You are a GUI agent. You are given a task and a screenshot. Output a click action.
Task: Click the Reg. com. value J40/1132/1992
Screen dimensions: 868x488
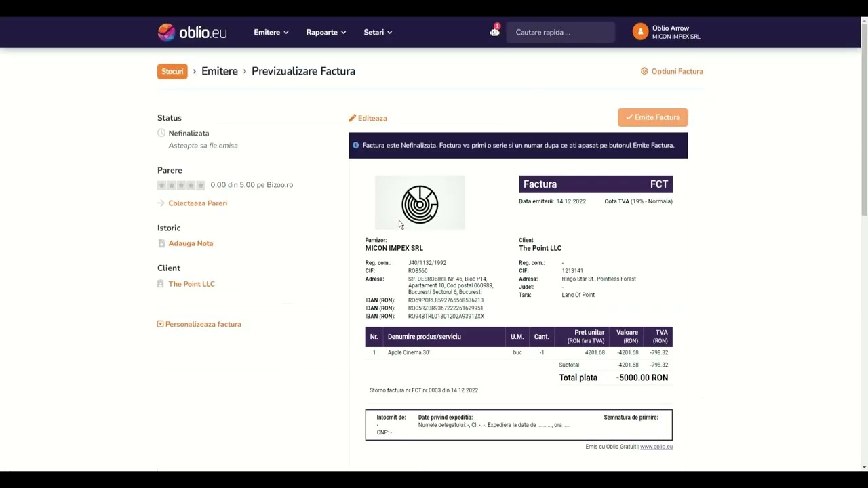(427, 263)
